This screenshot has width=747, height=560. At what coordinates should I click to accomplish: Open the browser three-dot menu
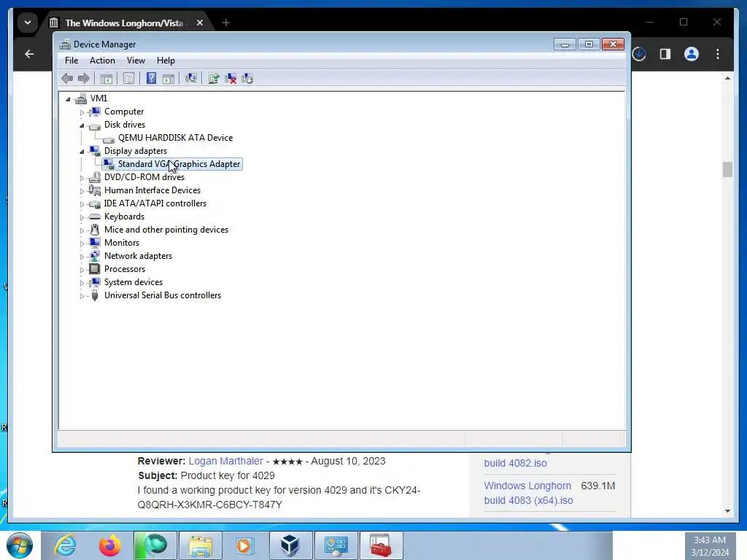(x=718, y=54)
